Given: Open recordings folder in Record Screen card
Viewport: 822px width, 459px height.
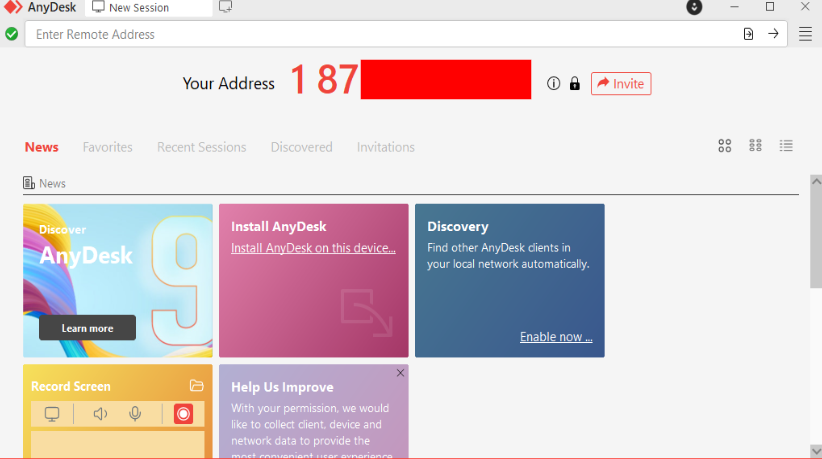Looking at the screenshot, I should click(x=197, y=386).
